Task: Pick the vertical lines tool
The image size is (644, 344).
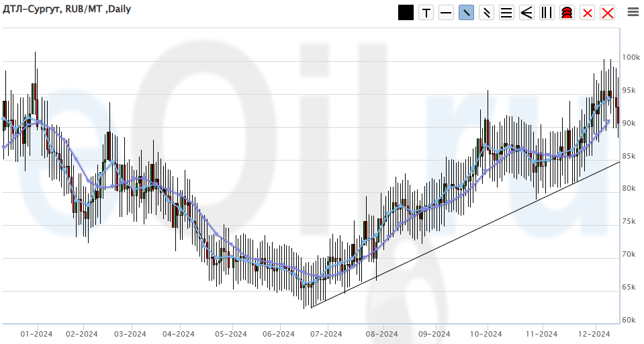Action: pyautogui.click(x=547, y=13)
